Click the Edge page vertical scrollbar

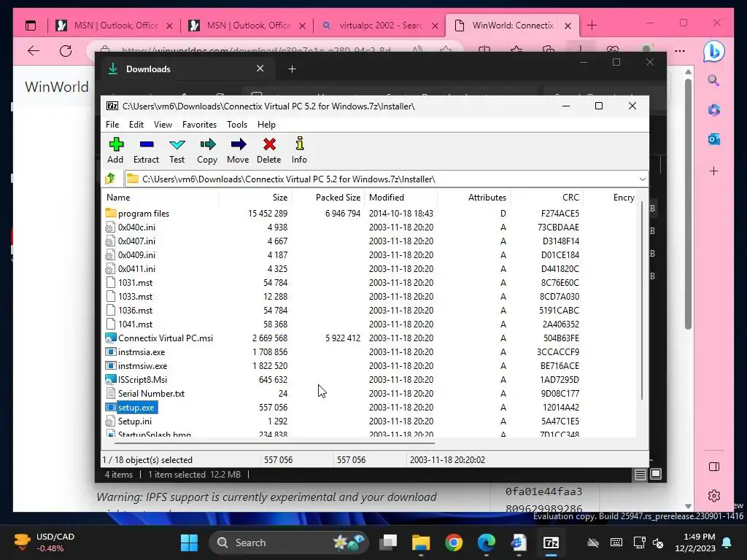(688, 204)
